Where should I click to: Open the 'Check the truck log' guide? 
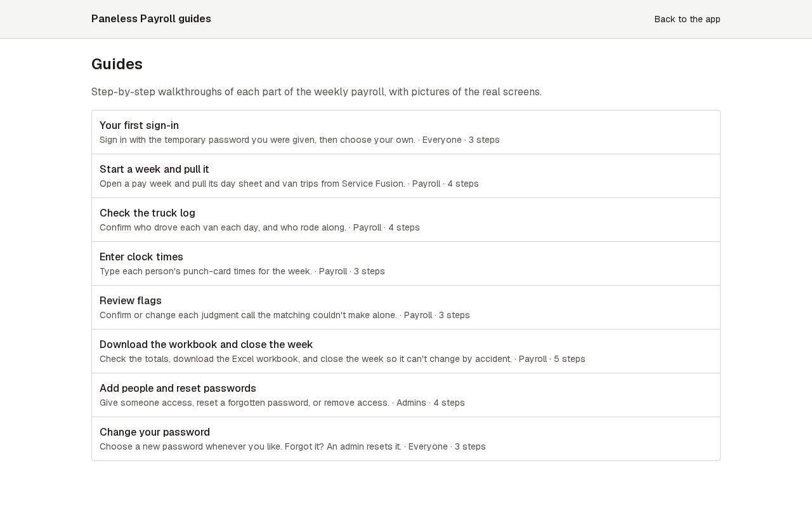coord(406,220)
